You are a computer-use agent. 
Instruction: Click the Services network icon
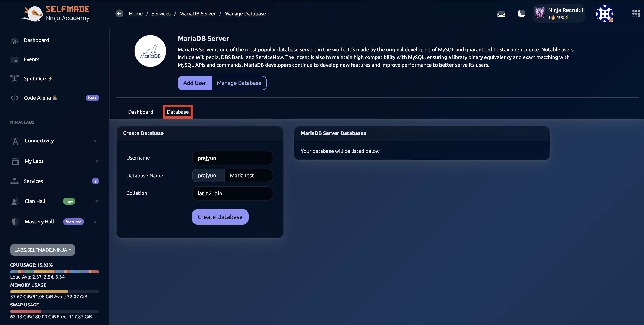15,181
